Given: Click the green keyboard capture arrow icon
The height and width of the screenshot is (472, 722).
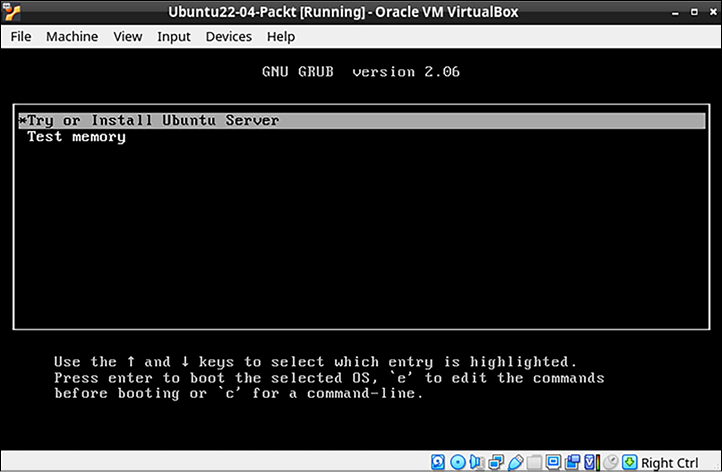Looking at the screenshot, I should click(x=629, y=462).
